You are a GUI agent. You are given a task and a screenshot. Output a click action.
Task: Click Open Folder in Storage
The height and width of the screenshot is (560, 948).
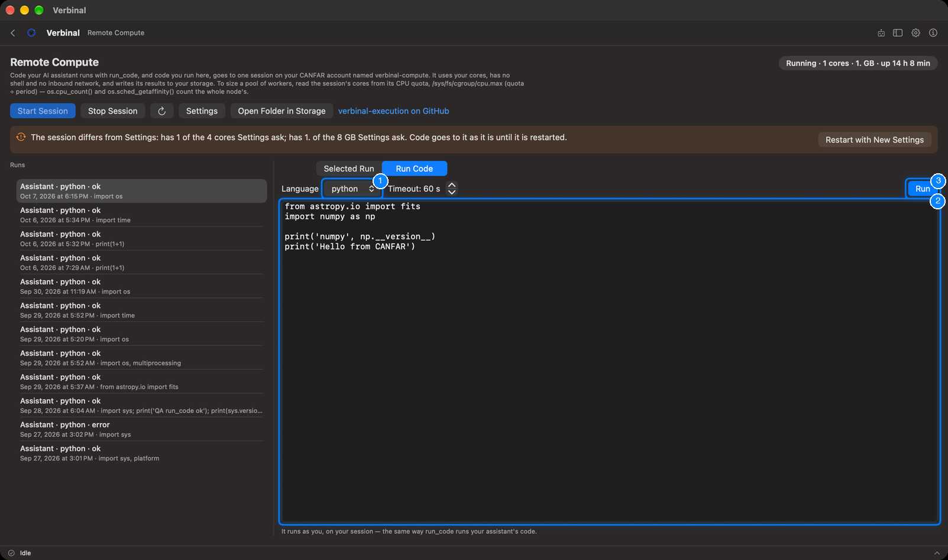(282, 111)
